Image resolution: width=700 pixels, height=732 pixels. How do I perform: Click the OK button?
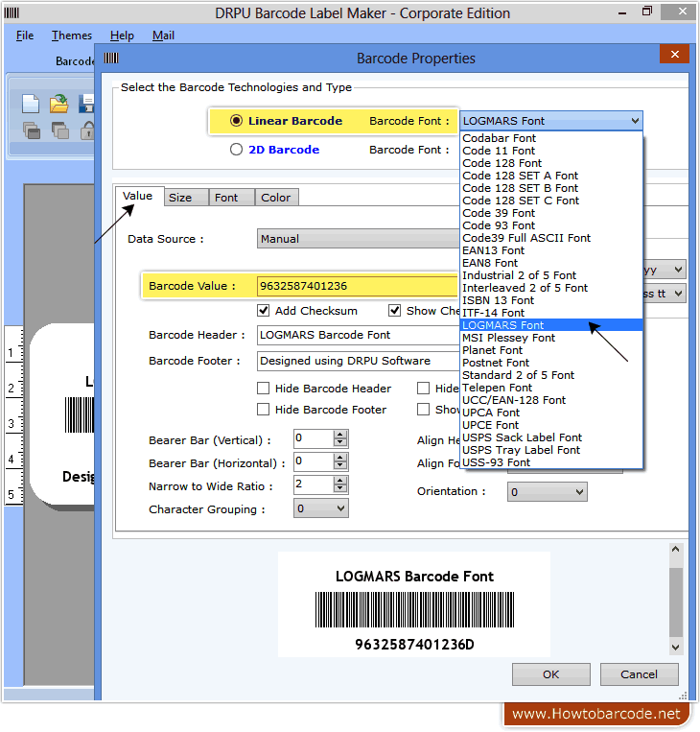[x=551, y=674]
